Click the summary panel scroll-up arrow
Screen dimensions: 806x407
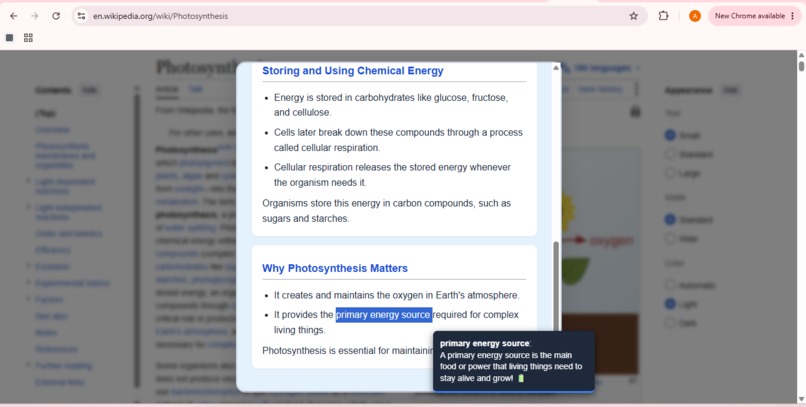click(556, 68)
